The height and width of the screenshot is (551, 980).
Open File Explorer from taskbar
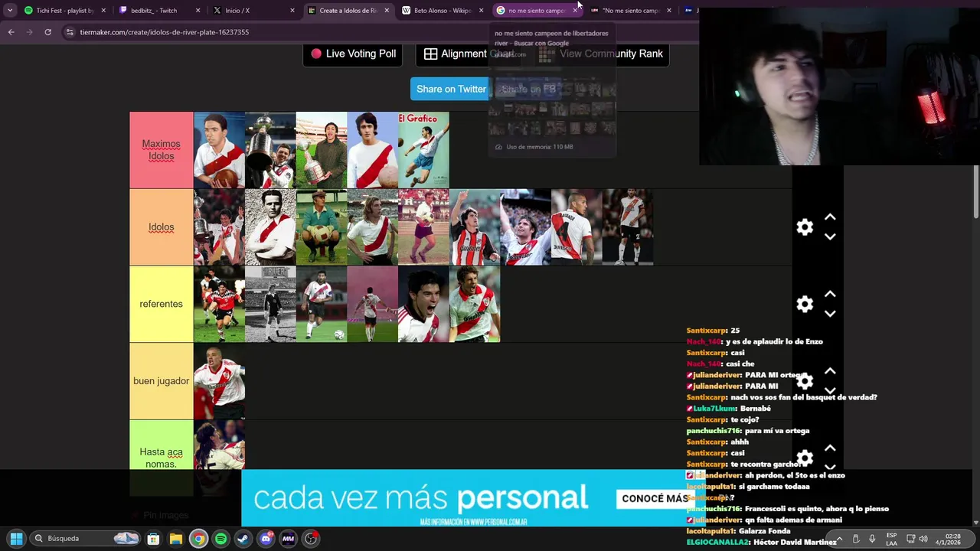[175, 539]
